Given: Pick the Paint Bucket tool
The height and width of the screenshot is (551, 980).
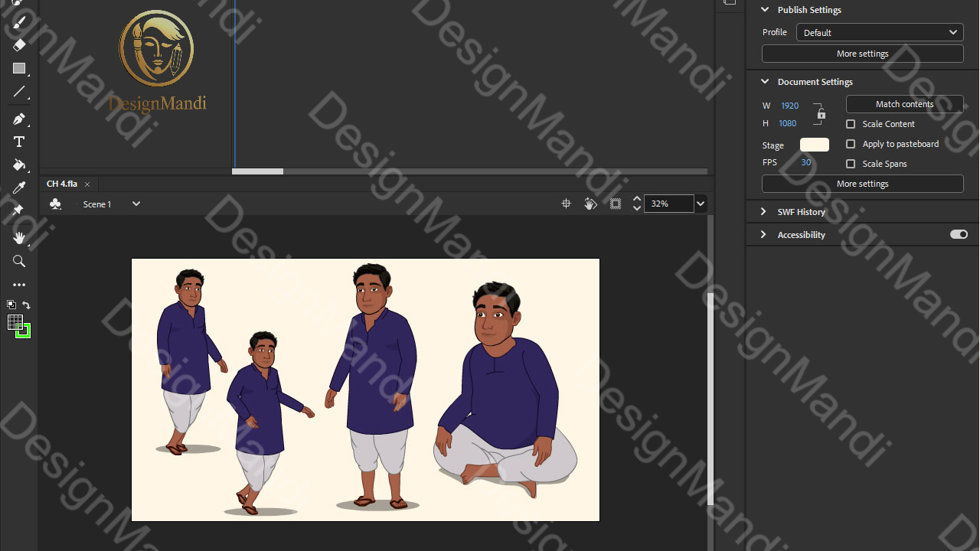Looking at the screenshot, I should coord(19,165).
